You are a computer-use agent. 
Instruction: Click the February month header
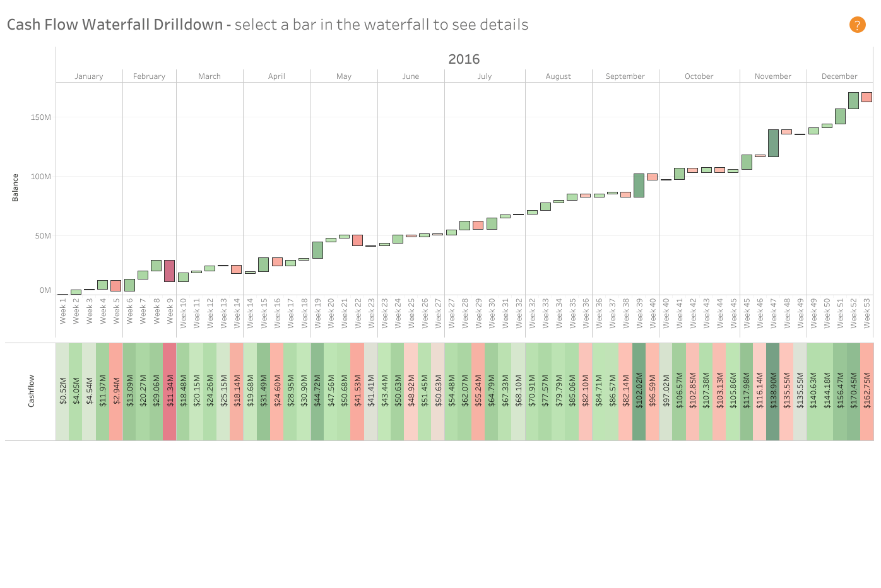tap(149, 76)
